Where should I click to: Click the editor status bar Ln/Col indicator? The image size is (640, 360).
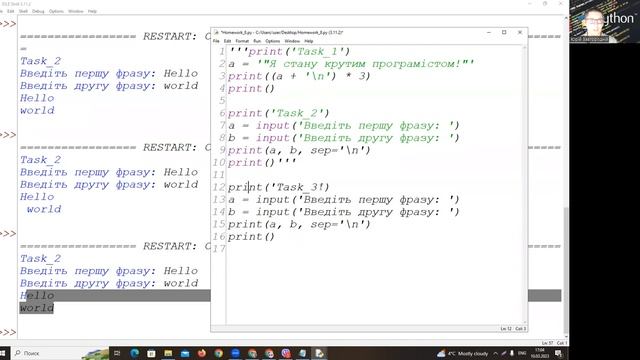(513, 329)
